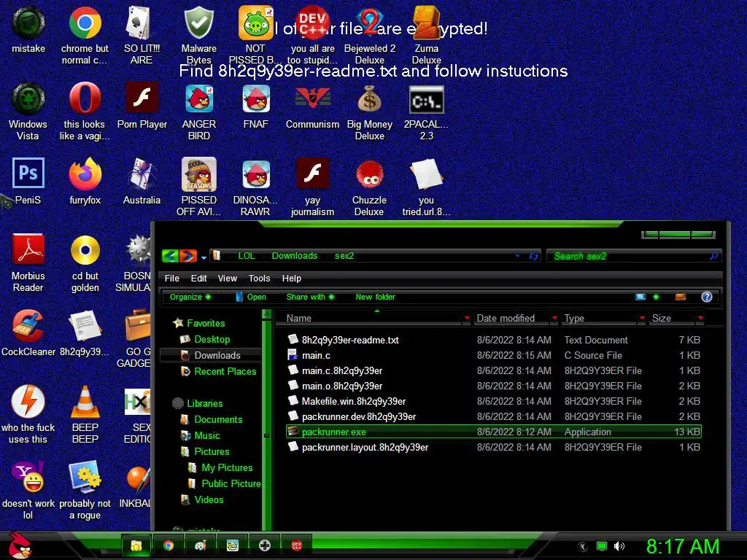The image size is (747, 560).
Task: Select Recent Places in navigation pane
Action: point(219,371)
